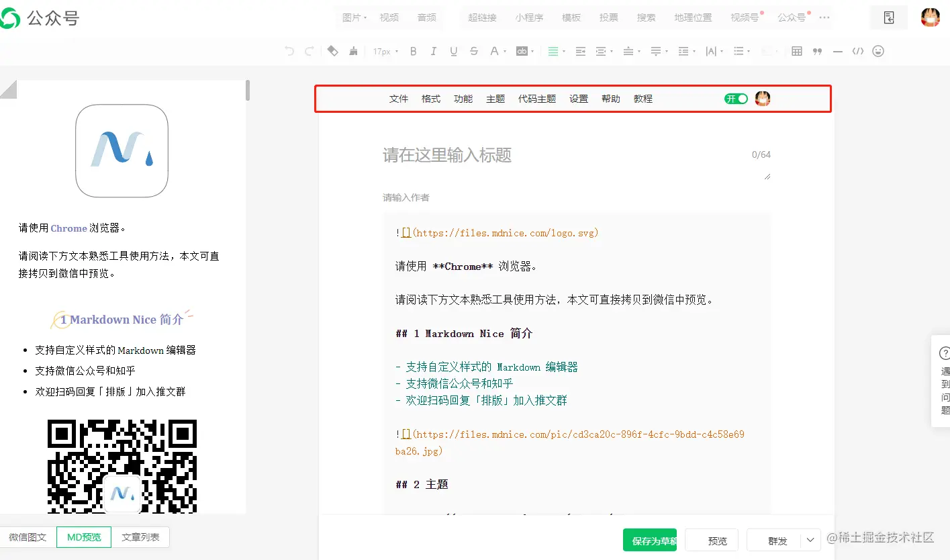Insert a code block
Viewport: 950px width, 560px height.
(857, 51)
